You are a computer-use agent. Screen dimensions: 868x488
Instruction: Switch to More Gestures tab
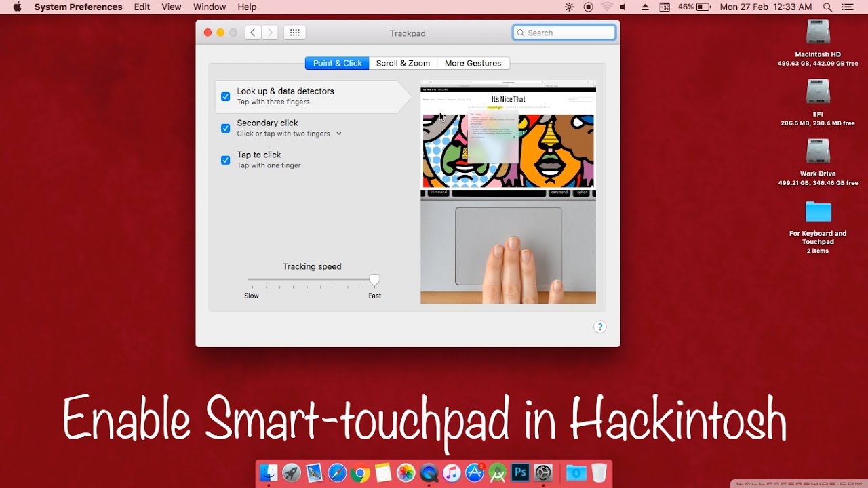point(473,63)
